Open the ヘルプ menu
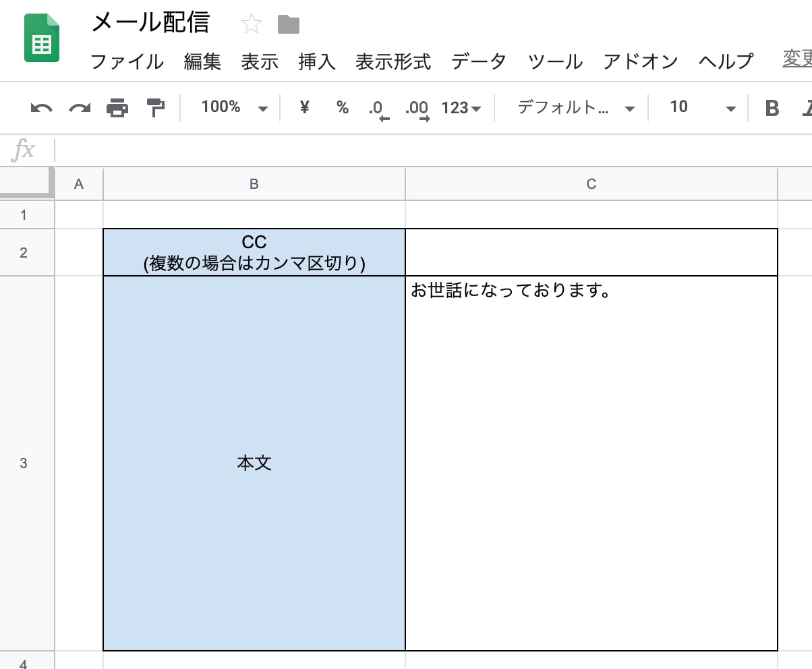 (x=726, y=62)
